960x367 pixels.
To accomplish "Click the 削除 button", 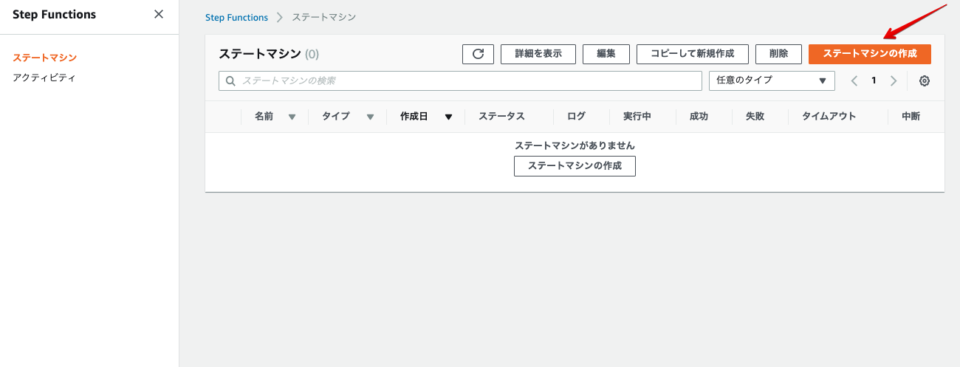I will click(x=778, y=54).
